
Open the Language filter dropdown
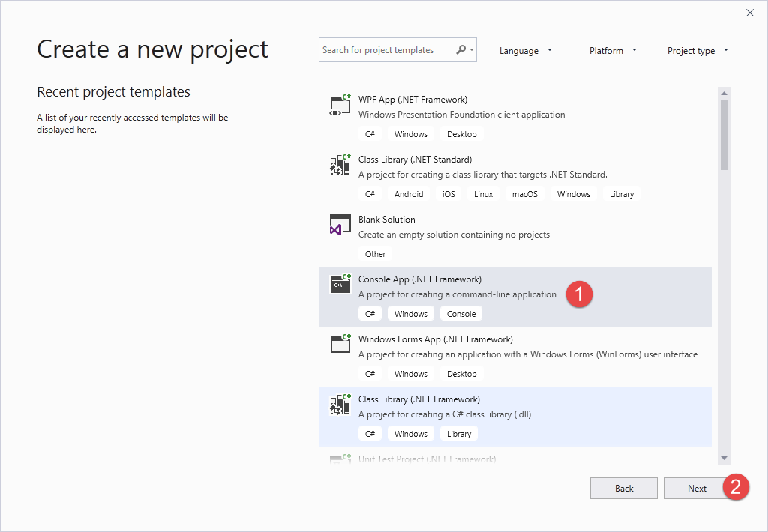click(526, 50)
